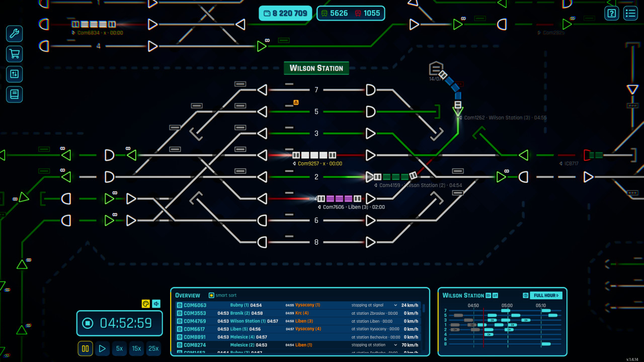Click the help icon in the Wilson Station panel

click(525, 296)
